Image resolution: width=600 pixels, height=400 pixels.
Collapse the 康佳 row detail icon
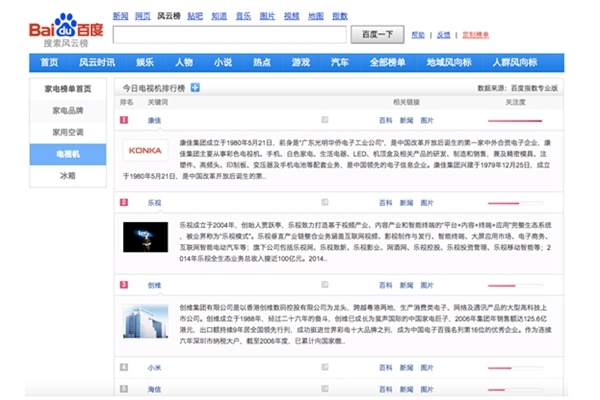click(x=325, y=120)
